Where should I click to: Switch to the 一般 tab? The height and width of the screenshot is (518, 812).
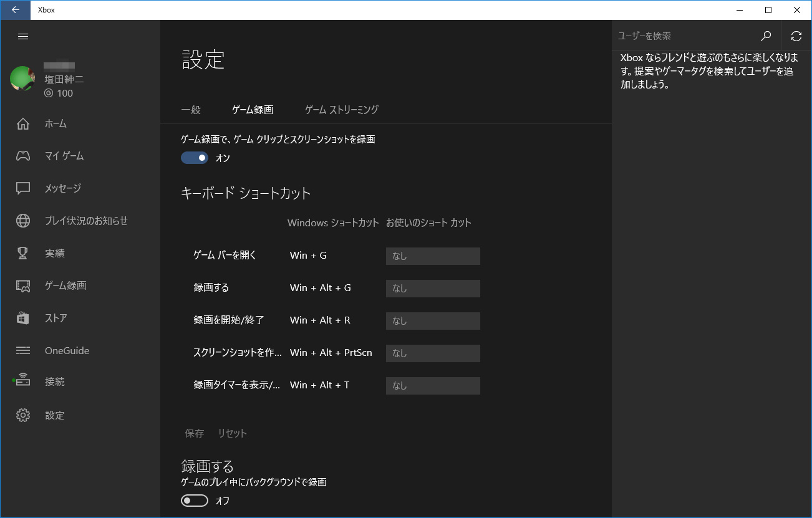pos(191,110)
